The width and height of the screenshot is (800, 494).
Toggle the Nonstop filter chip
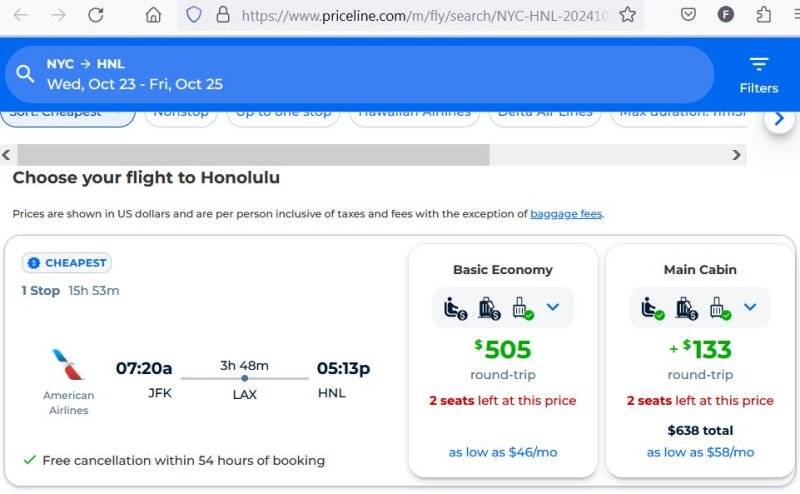(x=181, y=113)
